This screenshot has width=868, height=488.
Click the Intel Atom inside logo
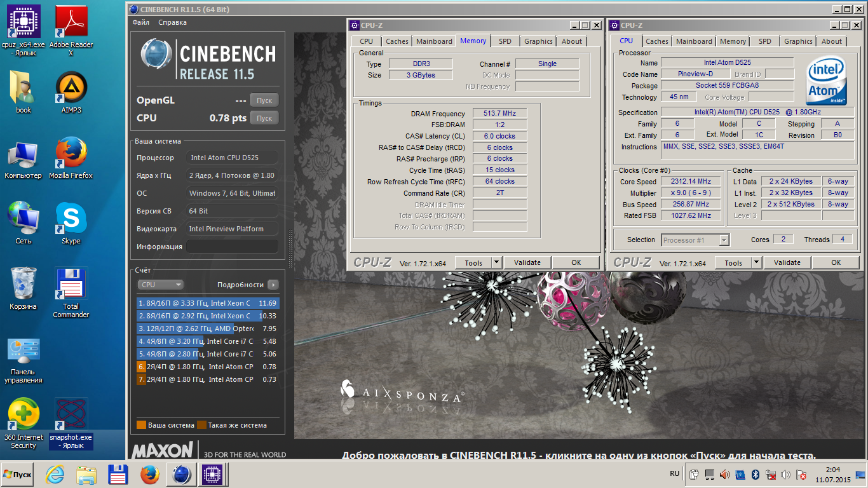[826, 81]
